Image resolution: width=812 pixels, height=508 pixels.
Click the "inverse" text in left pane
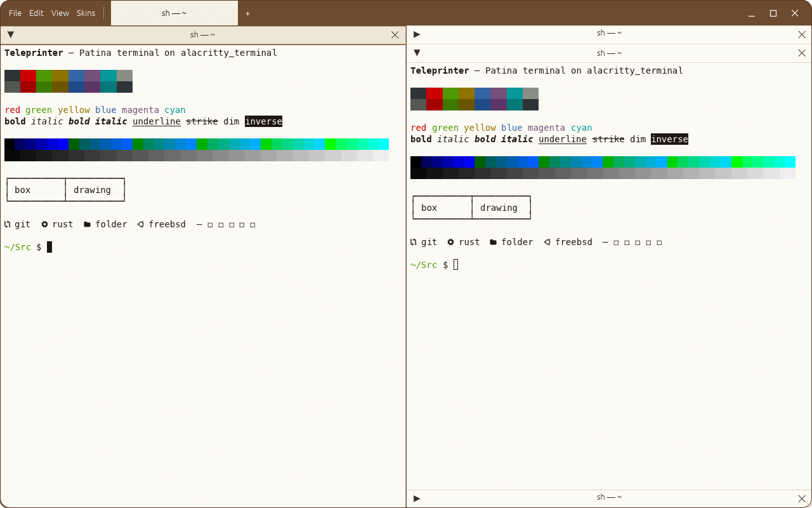point(263,121)
